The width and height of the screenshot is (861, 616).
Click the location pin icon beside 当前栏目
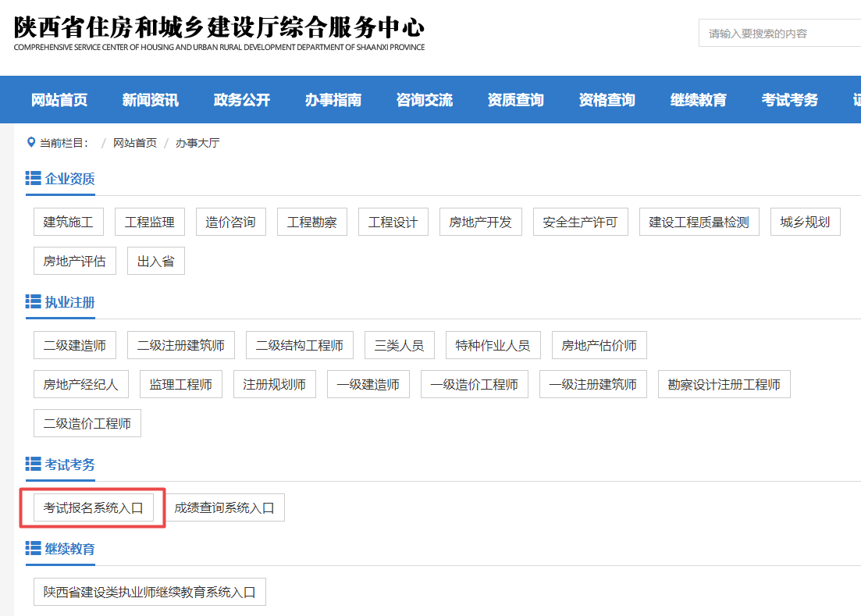30,142
